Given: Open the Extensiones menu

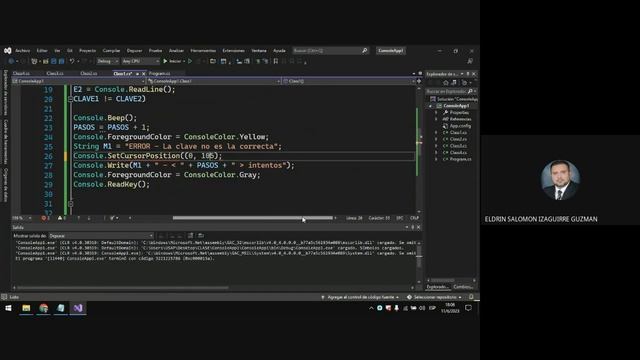Looking at the screenshot, I should [233, 51].
